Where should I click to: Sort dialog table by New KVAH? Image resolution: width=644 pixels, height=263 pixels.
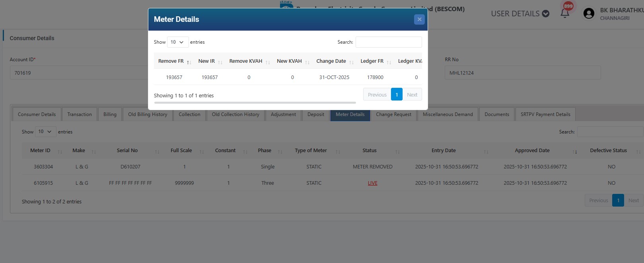292,61
